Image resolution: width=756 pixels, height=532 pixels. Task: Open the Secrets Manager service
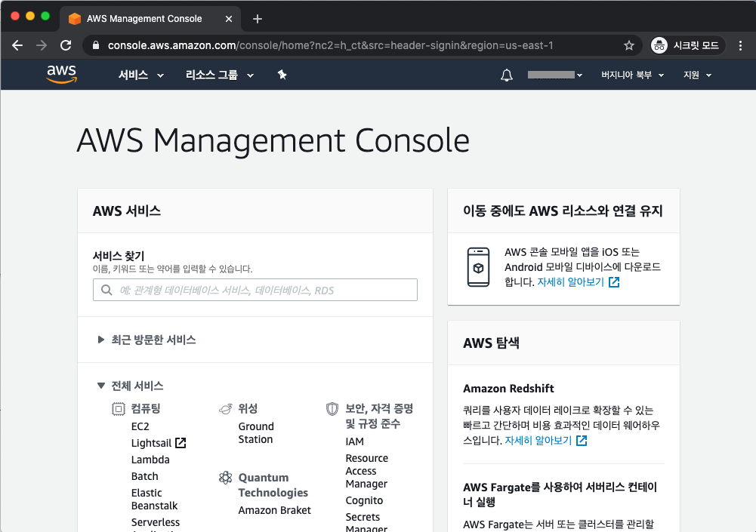pos(366,521)
